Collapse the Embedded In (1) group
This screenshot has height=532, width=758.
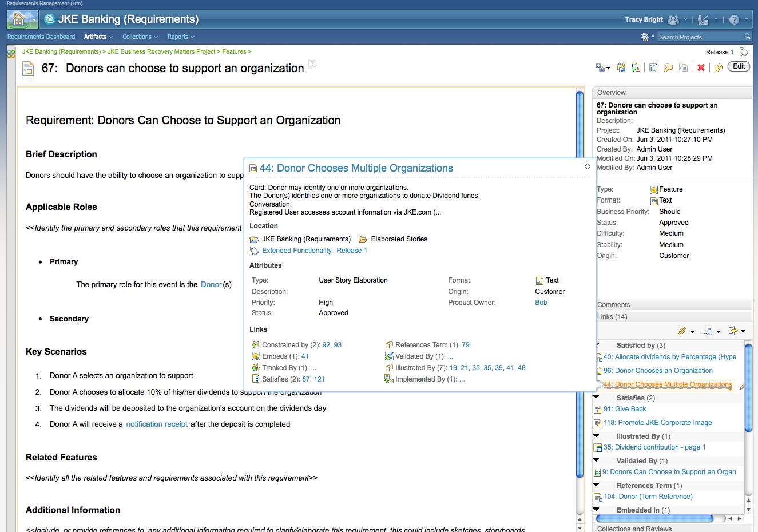[596, 509]
